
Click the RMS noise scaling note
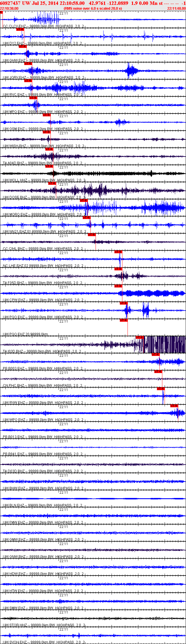(93, 9)
